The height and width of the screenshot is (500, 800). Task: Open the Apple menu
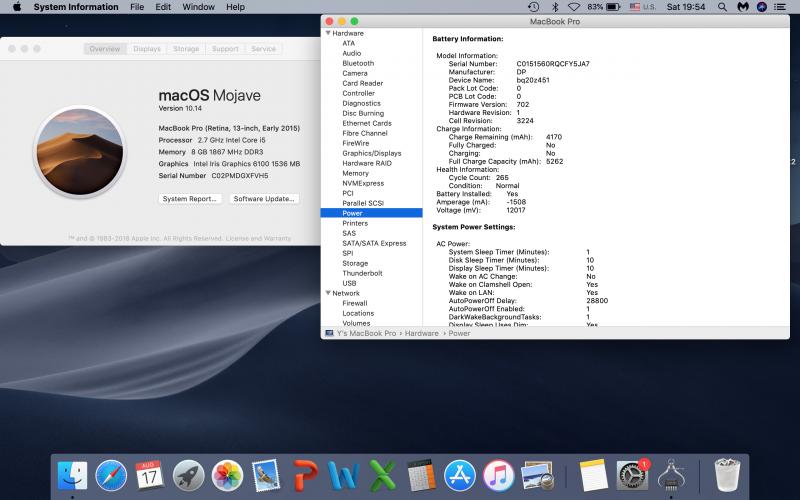[17, 7]
